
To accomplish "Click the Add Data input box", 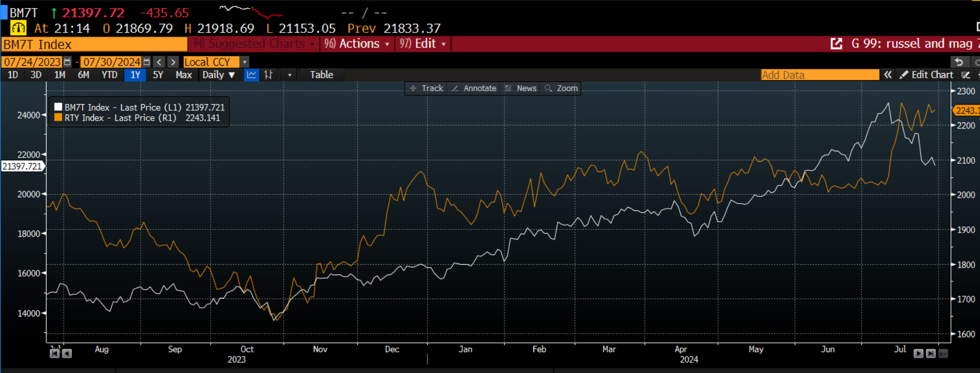I will [820, 75].
